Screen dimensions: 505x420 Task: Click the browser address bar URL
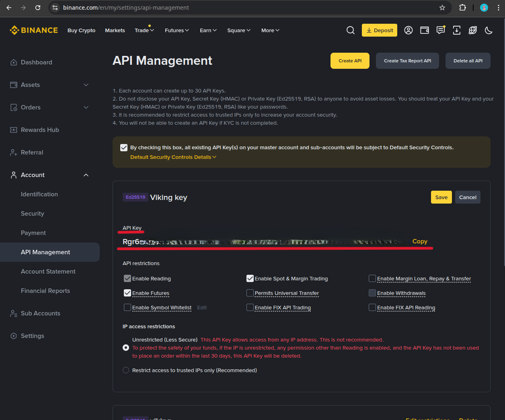(x=126, y=8)
